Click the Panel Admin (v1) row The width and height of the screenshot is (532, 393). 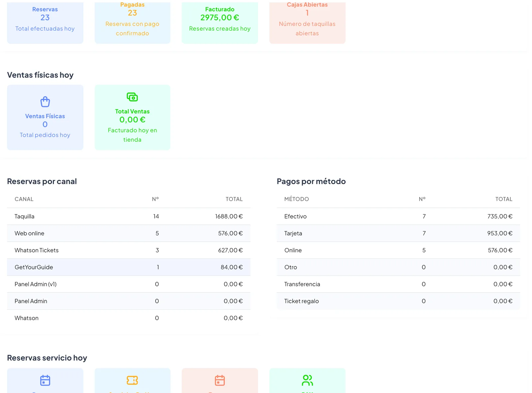[129, 284]
